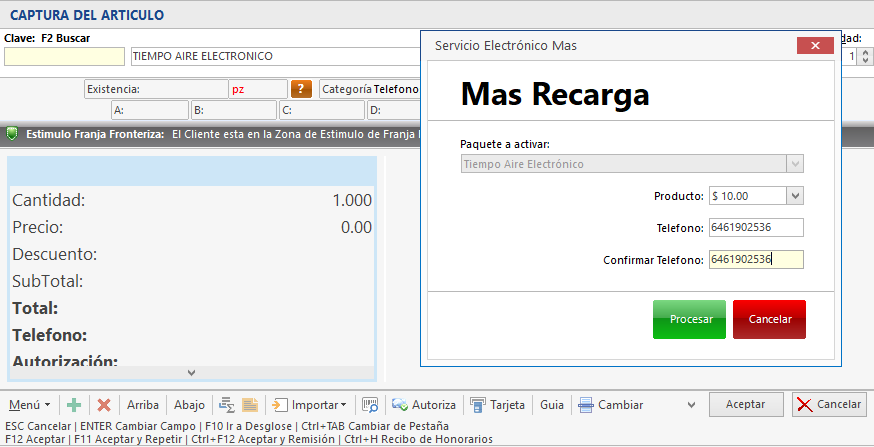This screenshot has width=874, height=447.
Task: Click the green plus add icon
Action: 74,405
